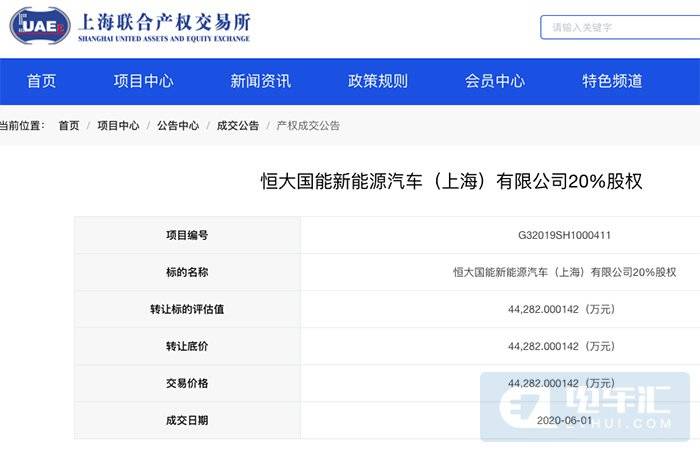700x452 pixels.
Task: Click the 标的名称 value cell text
Action: click(x=565, y=272)
